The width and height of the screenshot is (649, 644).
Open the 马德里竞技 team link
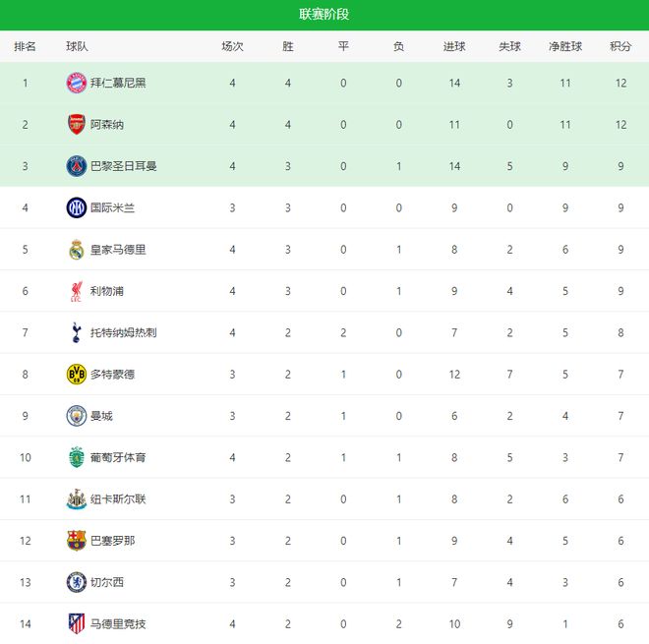(x=118, y=623)
